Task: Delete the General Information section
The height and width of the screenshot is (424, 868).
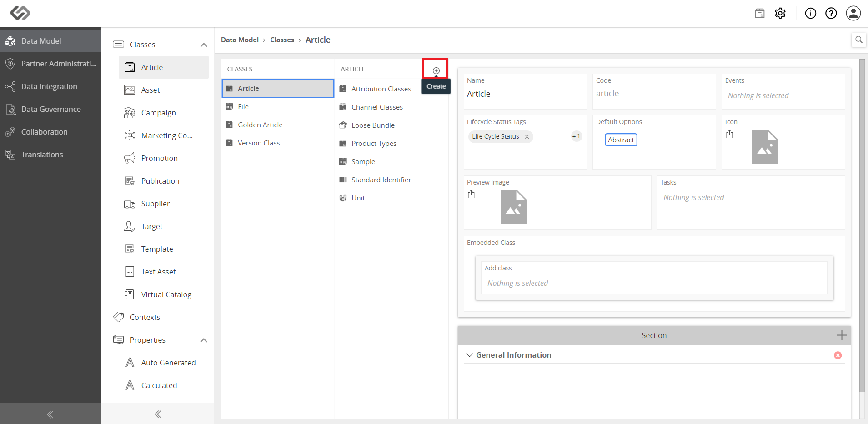Action: click(838, 355)
